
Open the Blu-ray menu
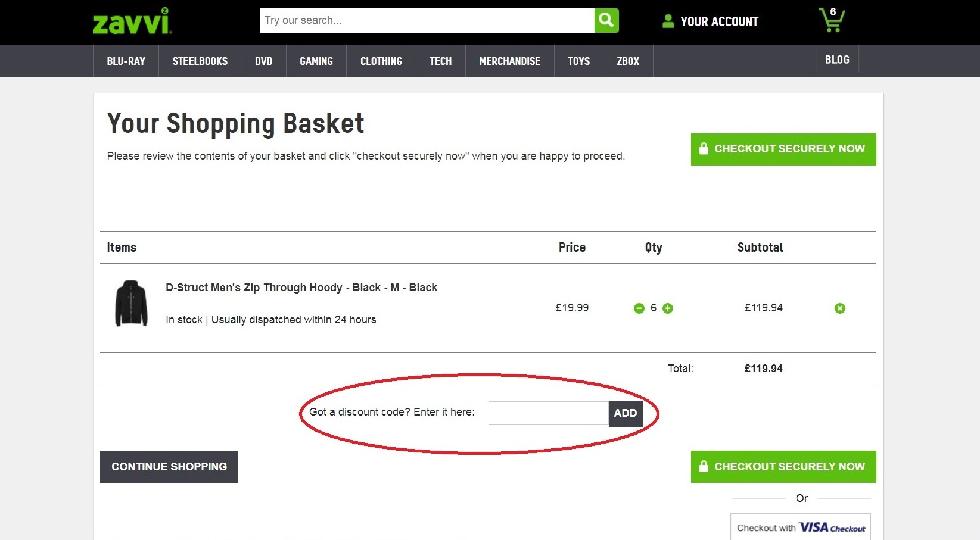(126, 61)
